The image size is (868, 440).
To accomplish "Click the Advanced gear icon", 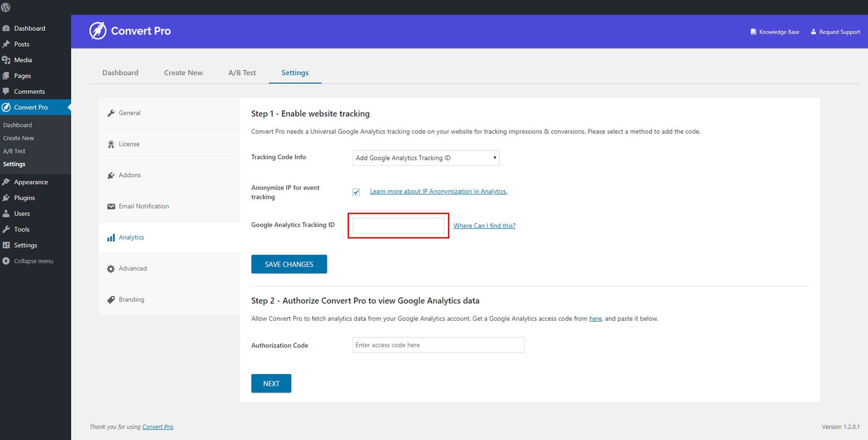I will [111, 269].
